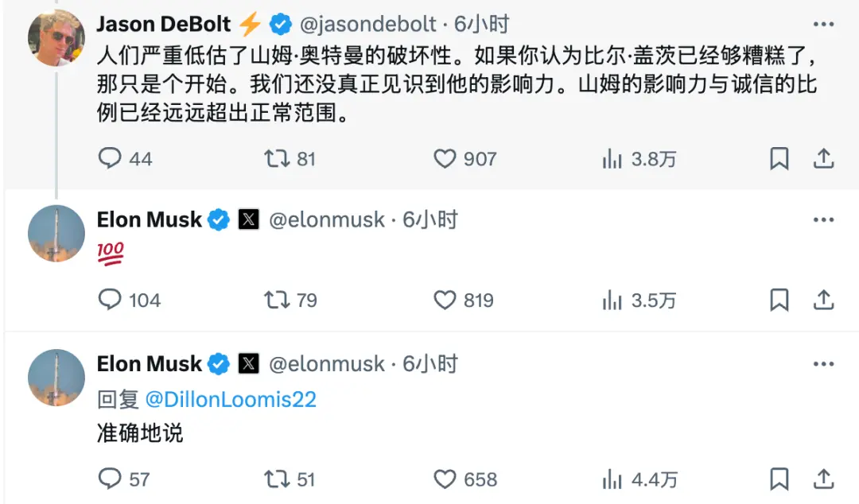Share the bottom Elon Musk tweet
The height and width of the screenshot is (504, 859).
823,479
